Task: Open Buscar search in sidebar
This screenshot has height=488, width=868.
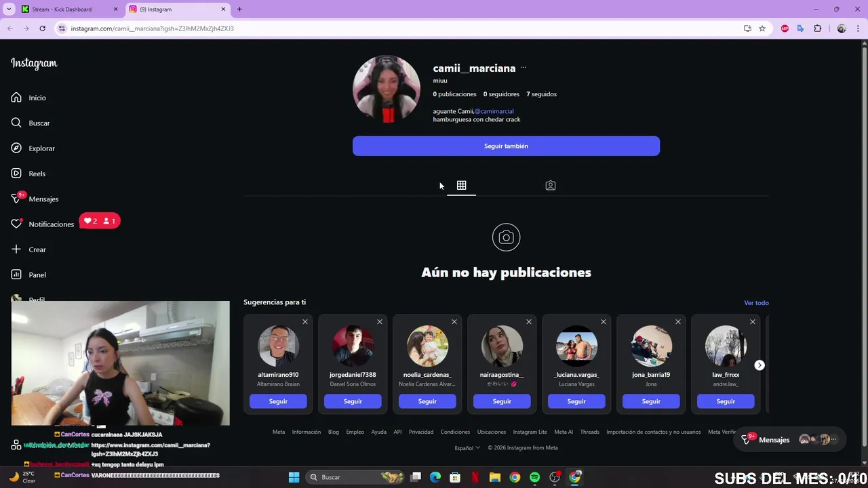Action: [x=31, y=123]
